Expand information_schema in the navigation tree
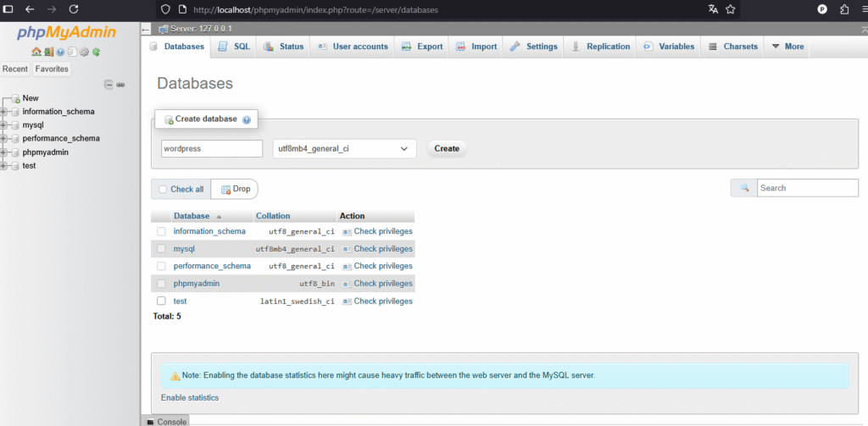868x426 pixels. pyautogui.click(x=4, y=112)
